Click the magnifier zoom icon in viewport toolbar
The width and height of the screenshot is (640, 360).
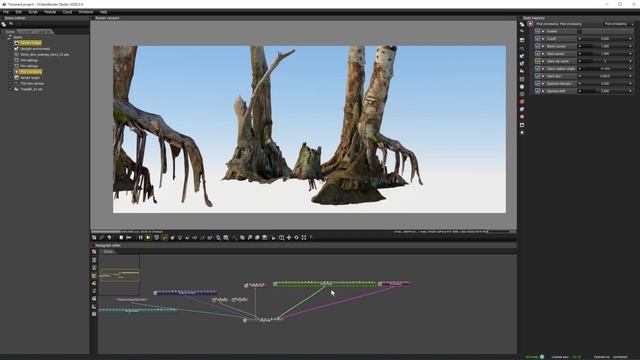click(218, 238)
